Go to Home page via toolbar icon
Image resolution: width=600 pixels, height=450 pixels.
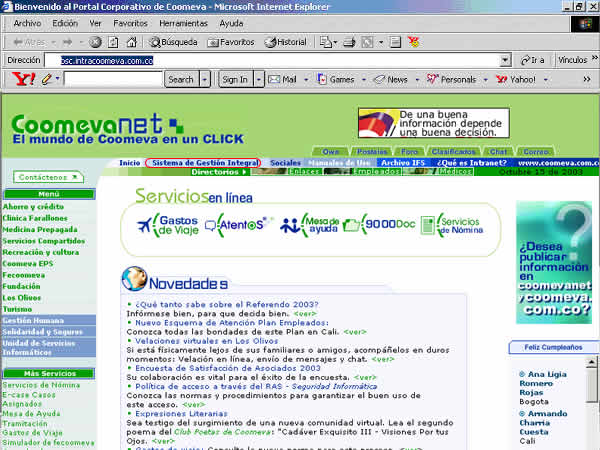131,42
